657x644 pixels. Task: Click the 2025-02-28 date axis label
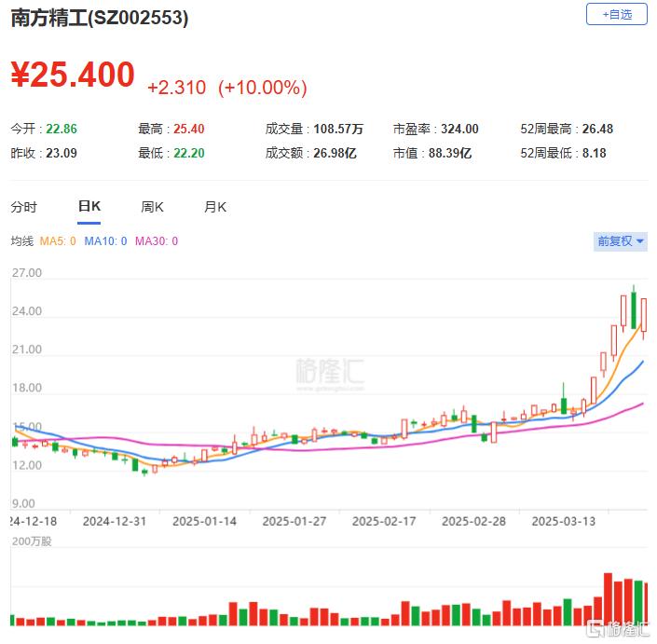tap(473, 521)
